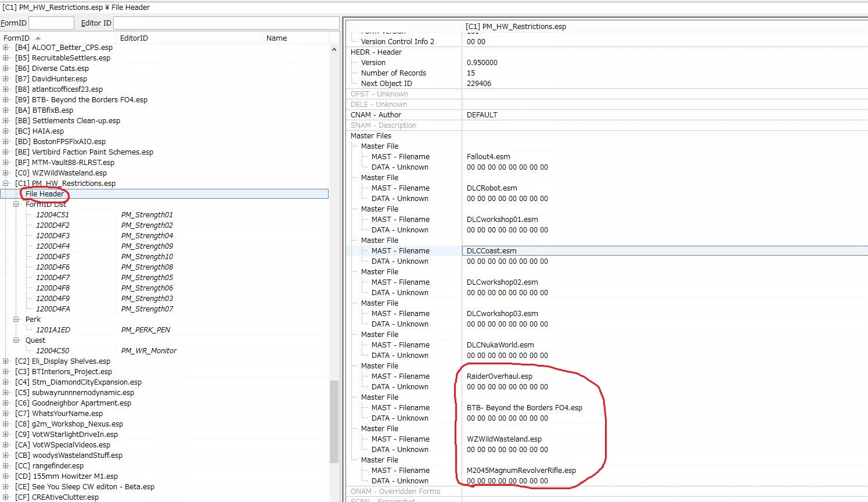Viewport: 868px width, 502px height.
Task: Sort by the FormID column header
Action: 58,38
